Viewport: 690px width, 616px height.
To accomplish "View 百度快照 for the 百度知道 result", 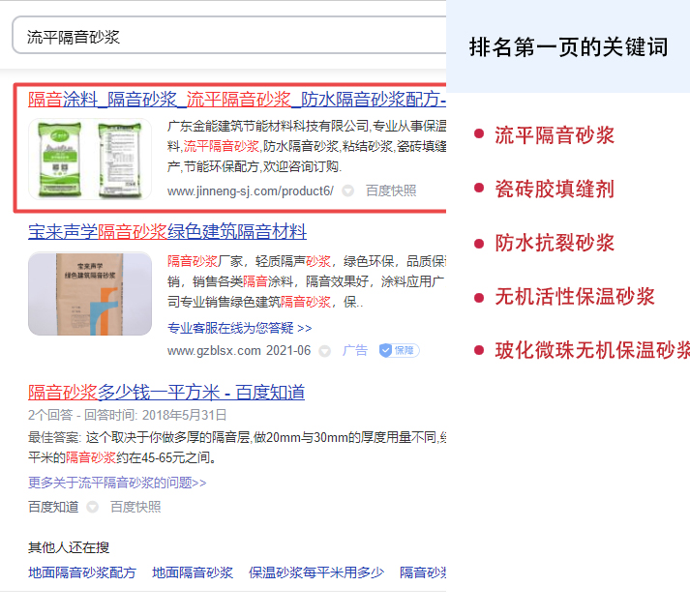I will point(135,507).
